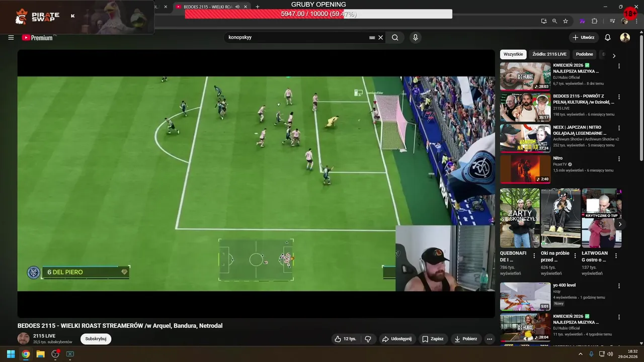This screenshot has width=644, height=362.
Task: Open options for 'yo 400 level' video
Action: (619, 286)
